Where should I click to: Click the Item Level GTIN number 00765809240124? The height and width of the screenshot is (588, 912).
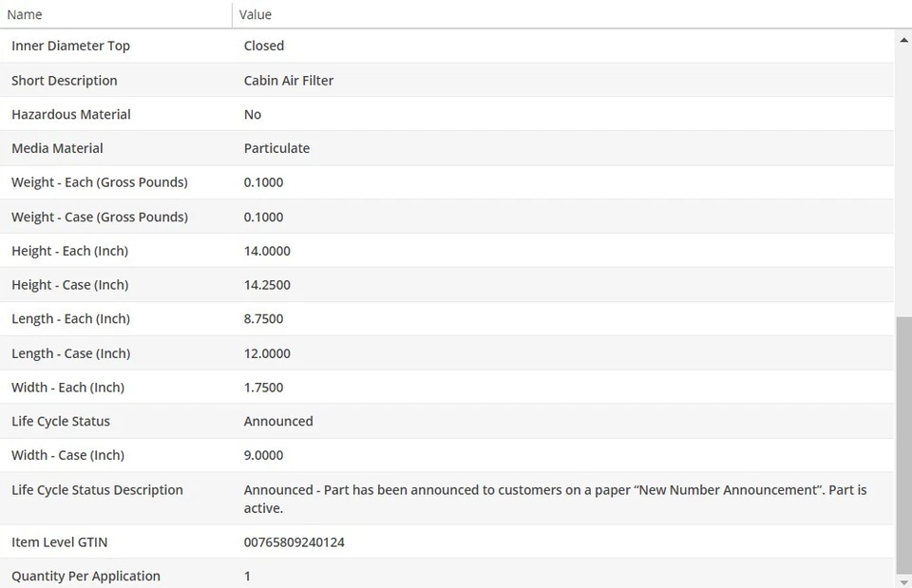294,542
